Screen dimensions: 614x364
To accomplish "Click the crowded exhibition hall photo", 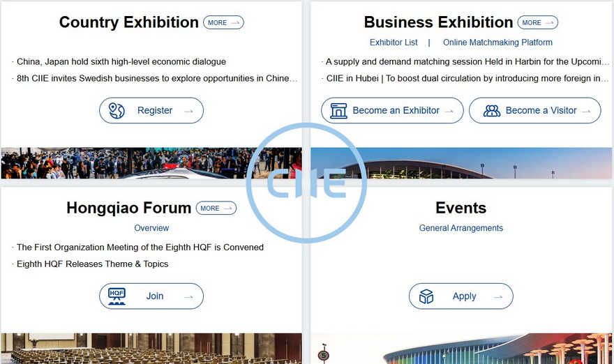I will 126,163.
